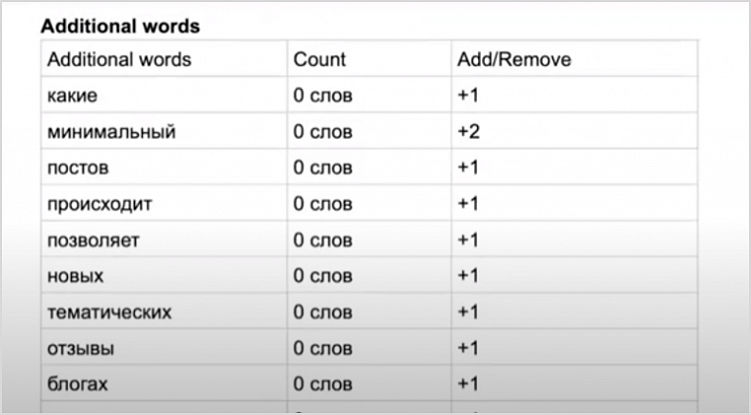Select the "Count" column header cell

pyautogui.click(x=319, y=59)
